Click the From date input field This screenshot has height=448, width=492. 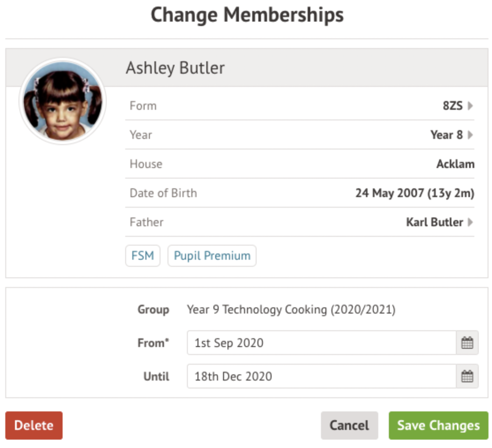321,343
